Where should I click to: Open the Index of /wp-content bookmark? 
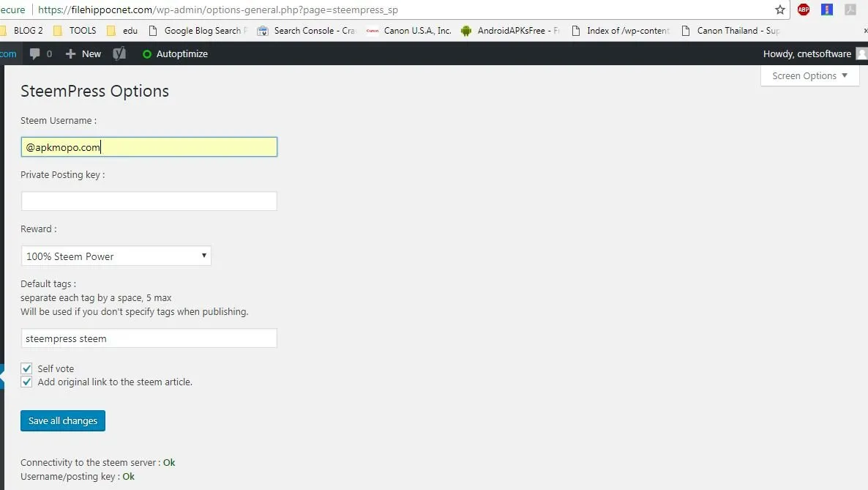(621, 31)
